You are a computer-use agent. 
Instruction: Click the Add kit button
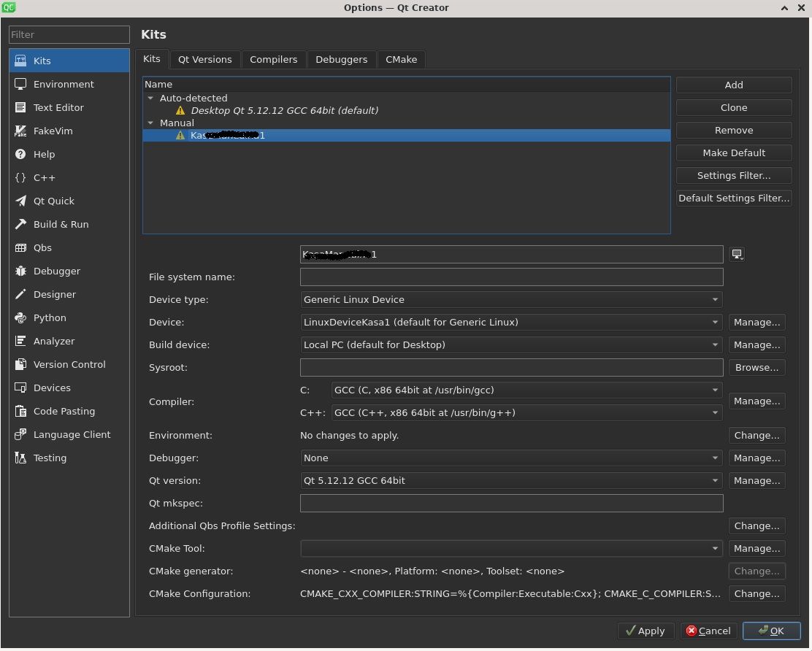point(734,85)
